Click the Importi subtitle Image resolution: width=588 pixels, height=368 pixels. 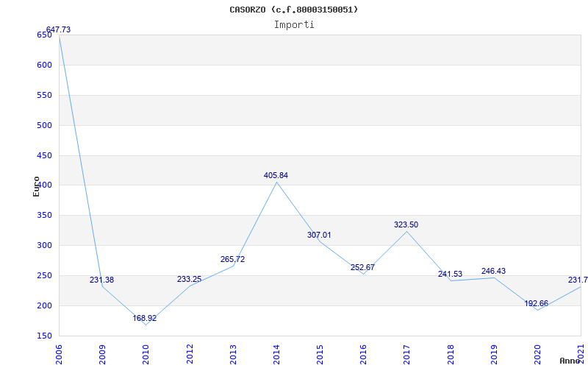(x=294, y=25)
